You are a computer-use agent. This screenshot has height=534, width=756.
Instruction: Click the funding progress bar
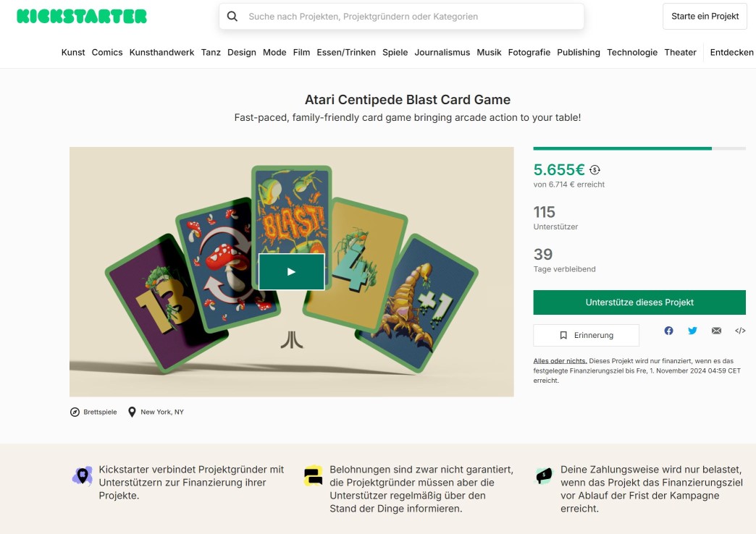pyautogui.click(x=639, y=148)
